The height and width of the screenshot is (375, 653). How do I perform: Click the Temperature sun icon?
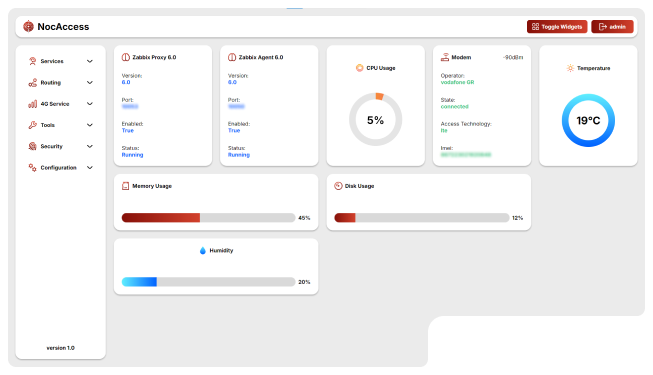(x=570, y=68)
